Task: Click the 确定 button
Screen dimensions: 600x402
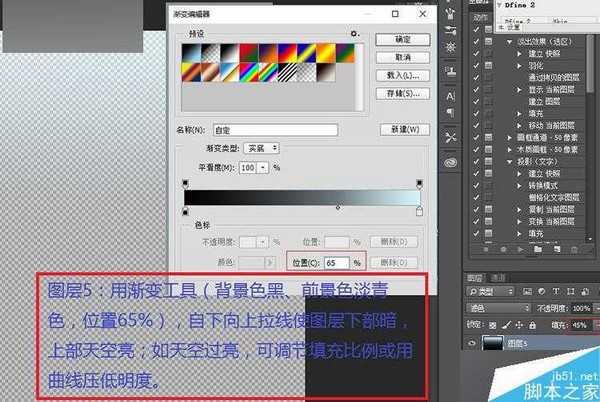Action: [x=401, y=39]
